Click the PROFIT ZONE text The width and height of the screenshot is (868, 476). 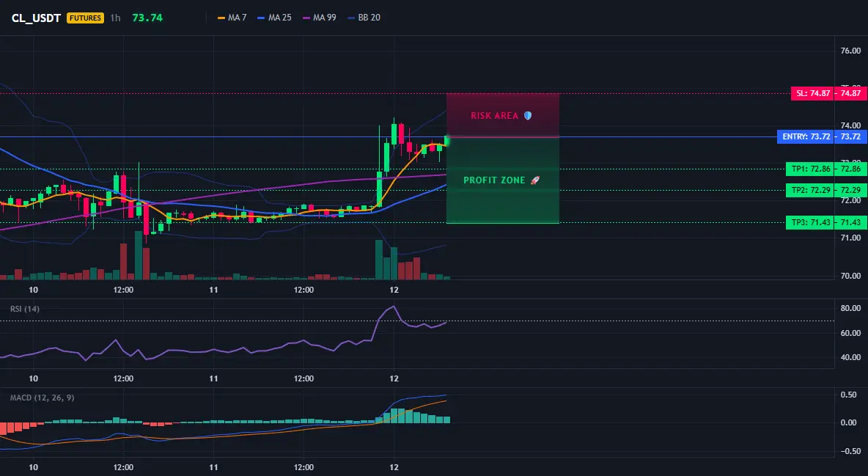(494, 180)
